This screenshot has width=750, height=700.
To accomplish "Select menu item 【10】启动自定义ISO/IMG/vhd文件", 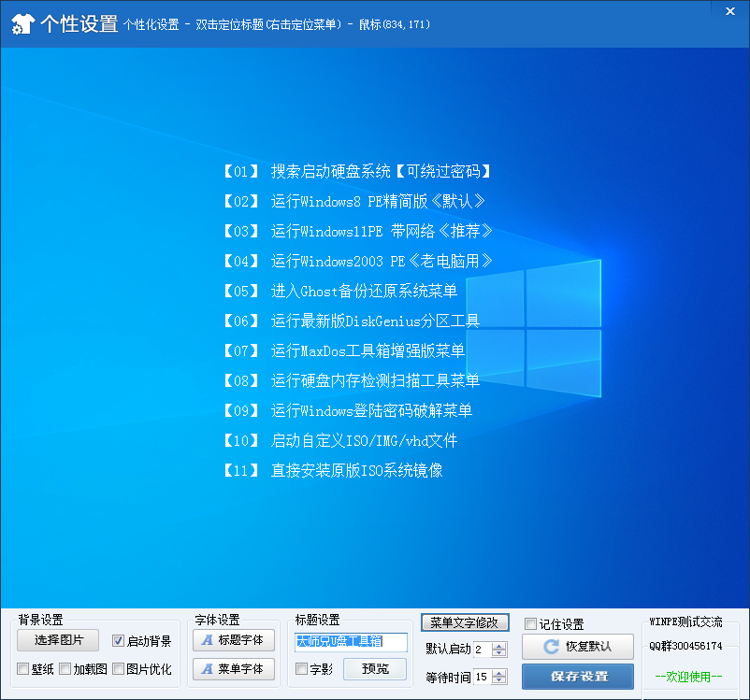I will click(340, 440).
